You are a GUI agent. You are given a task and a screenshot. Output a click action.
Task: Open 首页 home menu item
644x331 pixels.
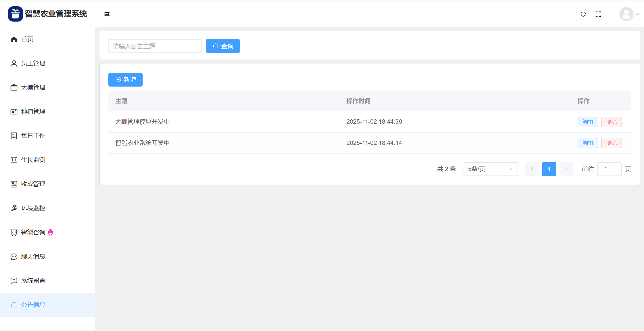(x=27, y=39)
